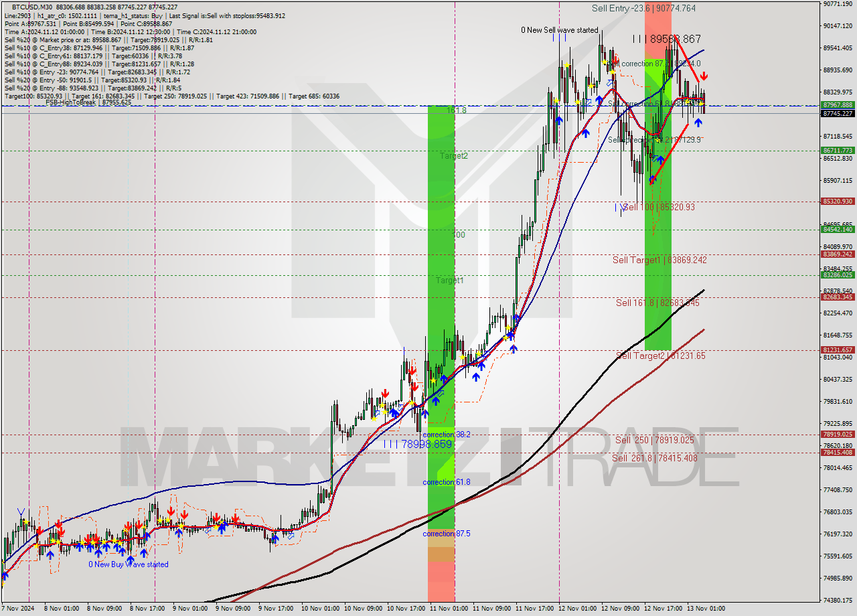
Task: Select the '11 Nov 01:00' time label
Action: click(447, 609)
